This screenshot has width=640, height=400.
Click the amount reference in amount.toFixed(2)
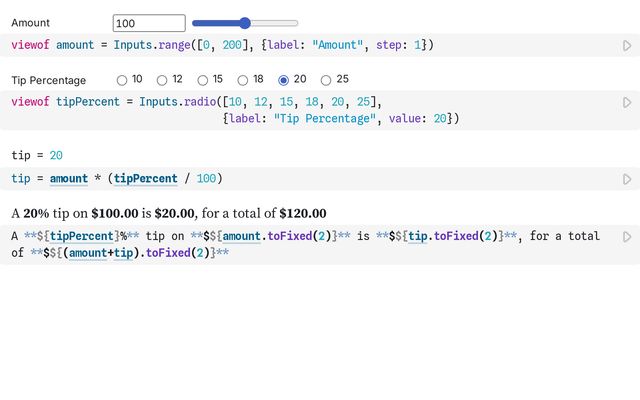click(x=242, y=237)
